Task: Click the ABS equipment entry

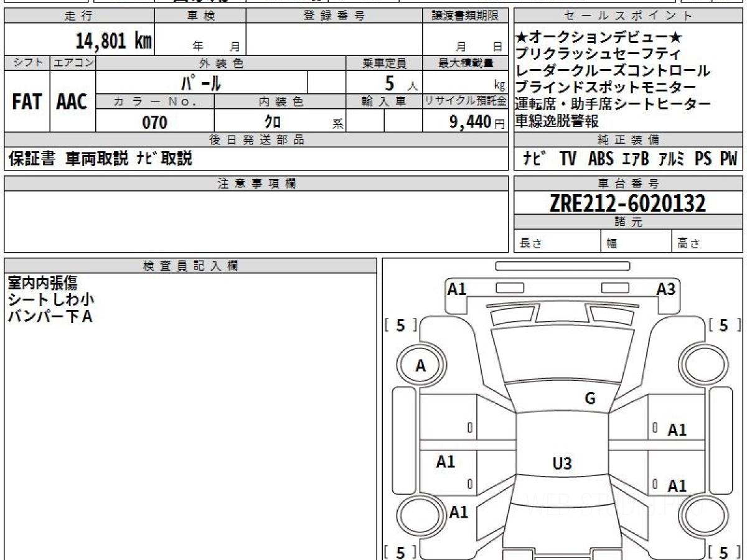Action: pyautogui.click(x=601, y=159)
